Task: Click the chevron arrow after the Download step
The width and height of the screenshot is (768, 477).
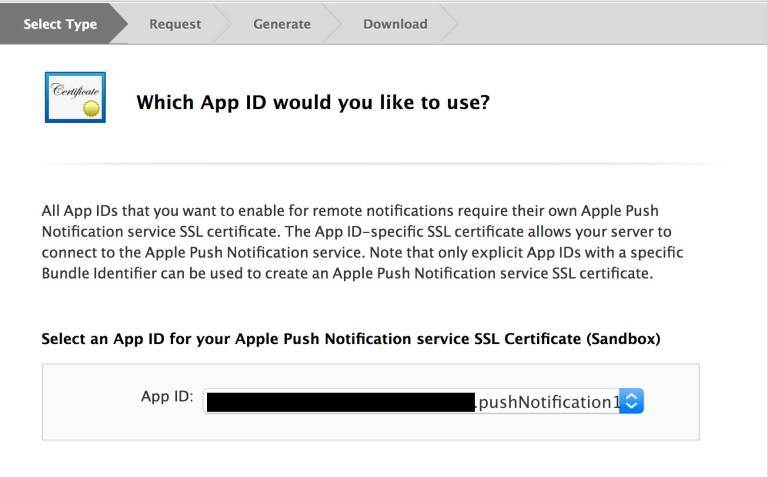Action: click(x=450, y=24)
